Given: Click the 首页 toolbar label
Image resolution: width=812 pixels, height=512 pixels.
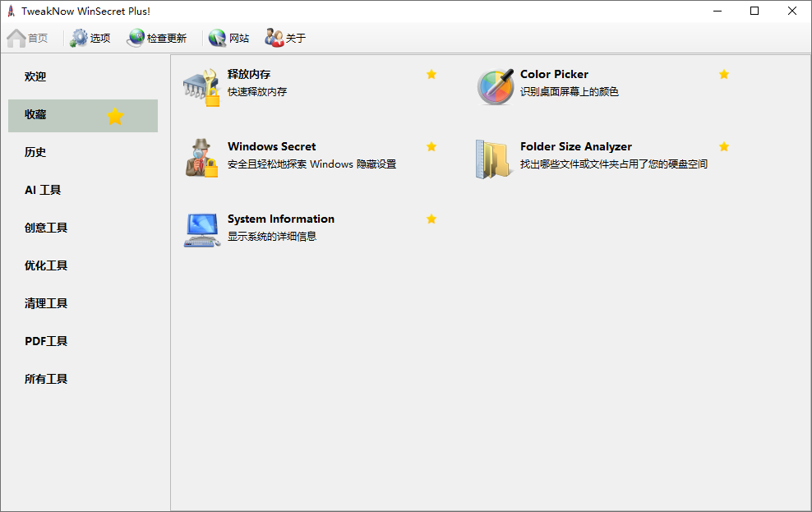Looking at the screenshot, I should [38, 39].
